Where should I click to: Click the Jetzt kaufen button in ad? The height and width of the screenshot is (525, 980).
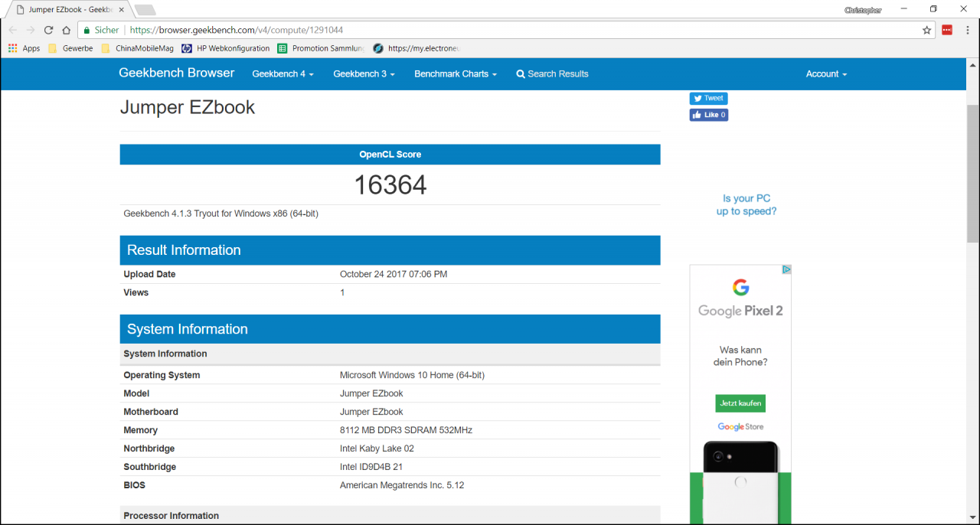(x=740, y=403)
